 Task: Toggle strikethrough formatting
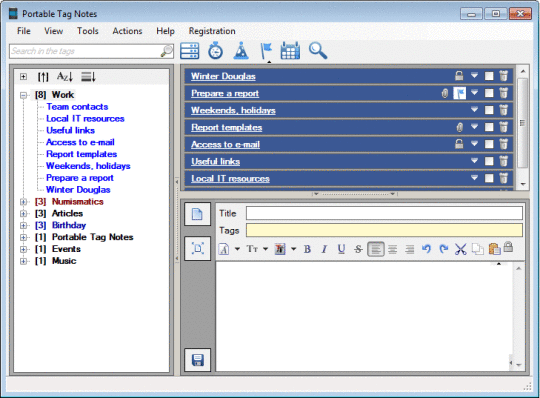[358, 249]
